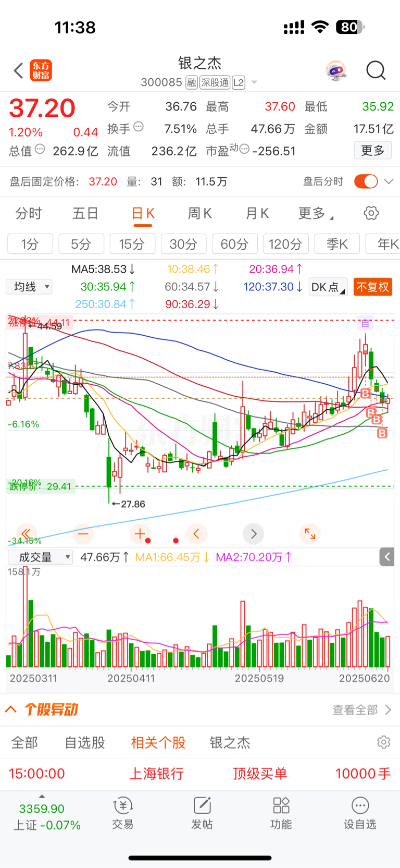Select the 60分 period button
The width and height of the screenshot is (400, 868).
(x=234, y=244)
